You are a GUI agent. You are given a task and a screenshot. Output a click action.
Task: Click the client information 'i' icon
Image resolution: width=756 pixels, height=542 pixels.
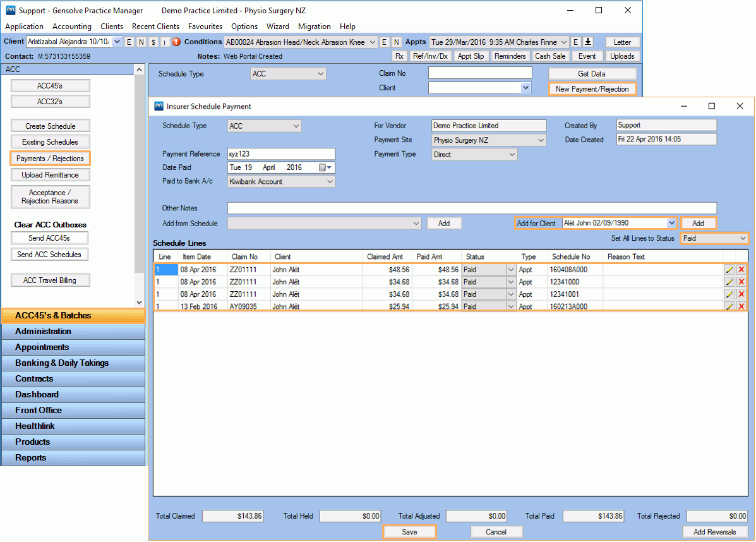point(165,42)
